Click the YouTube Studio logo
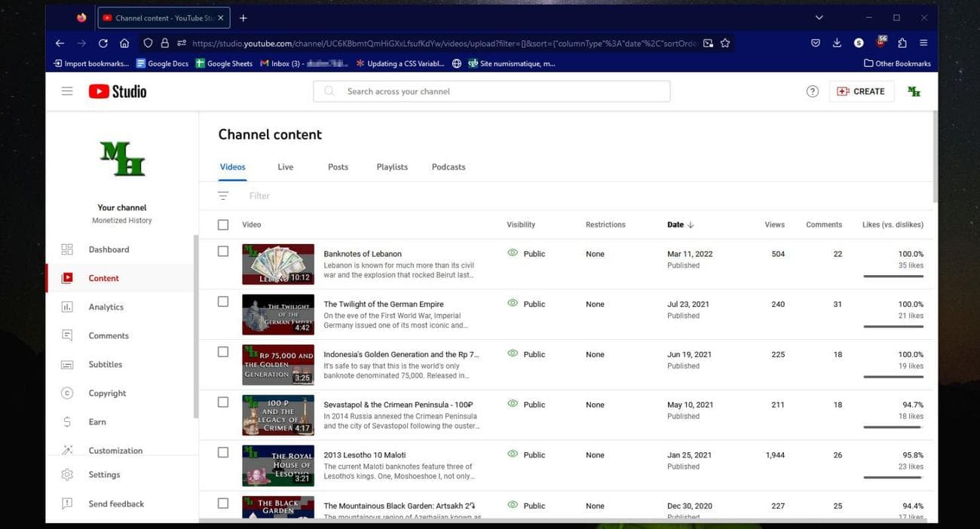The height and width of the screenshot is (529, 980). pos(118,91)
